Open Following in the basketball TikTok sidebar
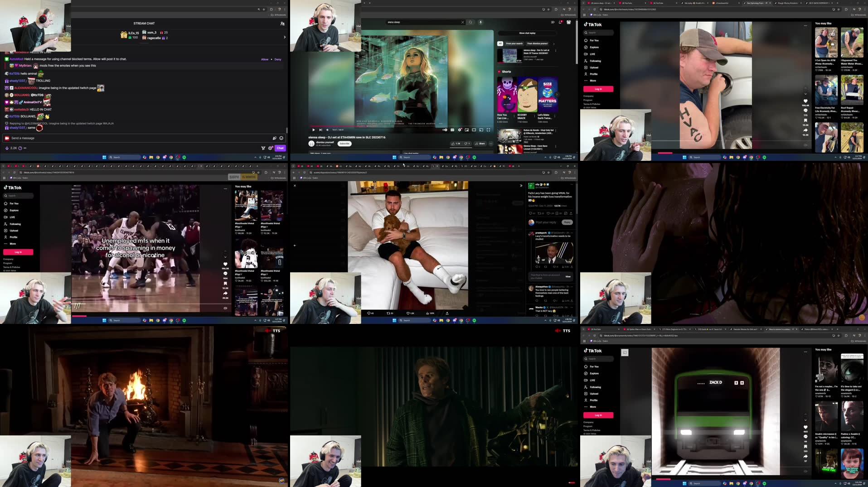 pyautogui.click(x=12, y=224)
